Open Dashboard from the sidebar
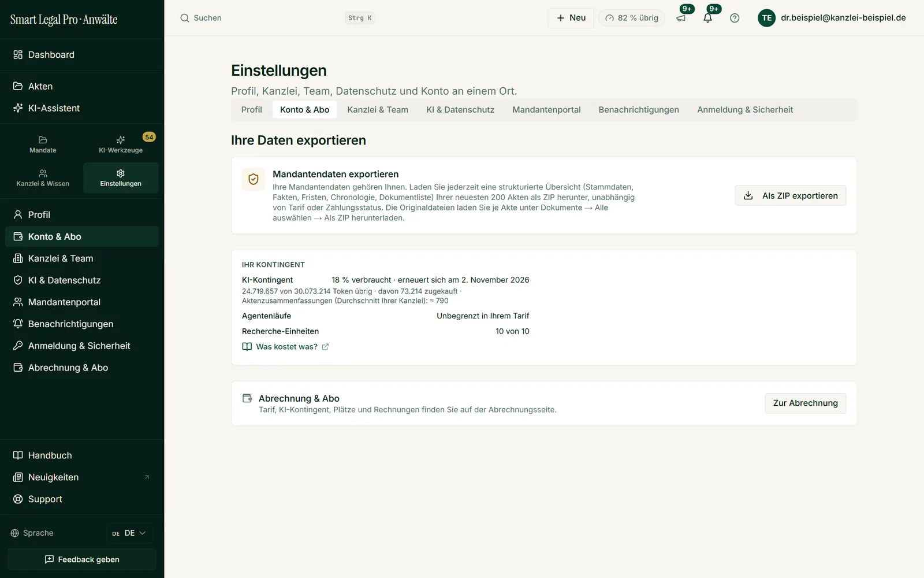924x578 pixels. pyautogui.click(x=82, y=54)
